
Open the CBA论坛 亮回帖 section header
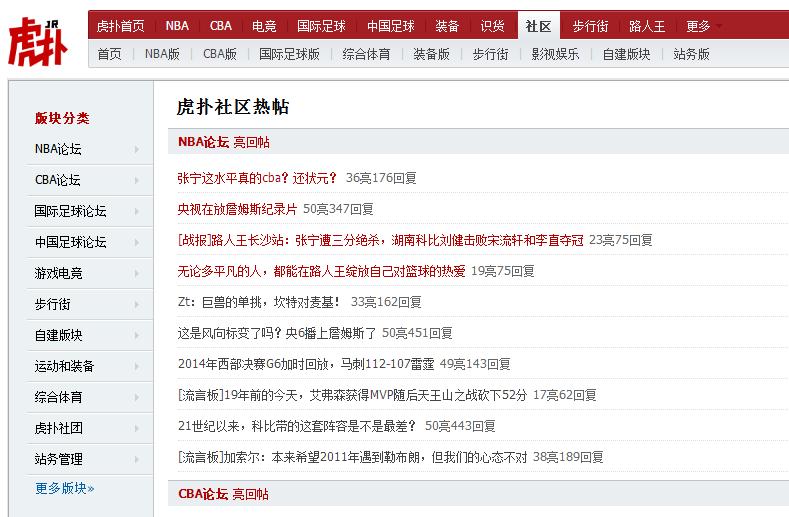coord(223,494)
